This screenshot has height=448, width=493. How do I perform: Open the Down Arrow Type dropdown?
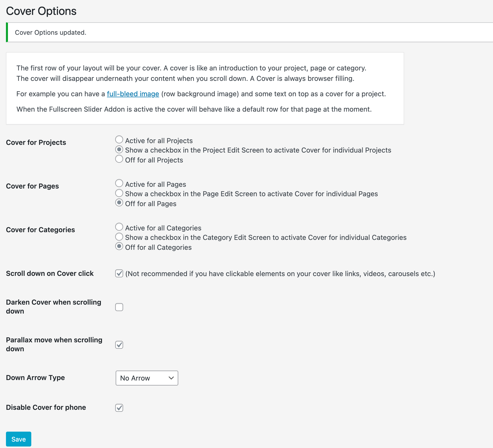coord(147,378)
